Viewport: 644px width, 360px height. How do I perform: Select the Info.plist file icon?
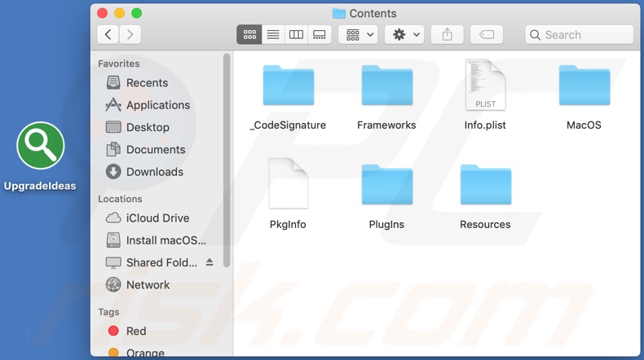tap(486, 85)
